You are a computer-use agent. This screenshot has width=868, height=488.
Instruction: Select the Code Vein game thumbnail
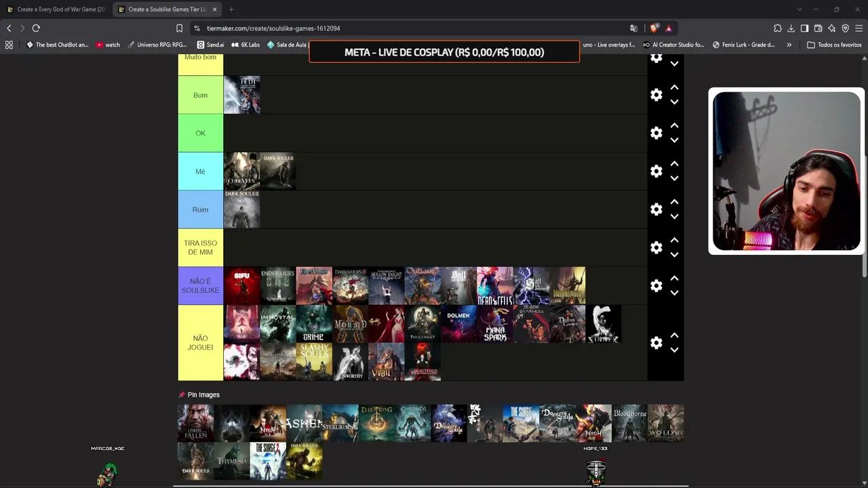tap(241, 171)
